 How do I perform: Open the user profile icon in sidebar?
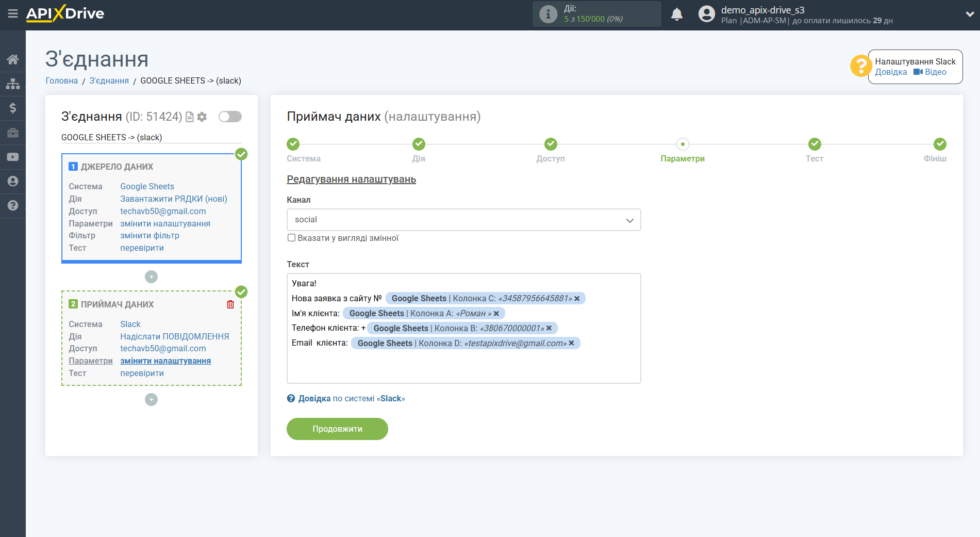[x=13, y=181]
